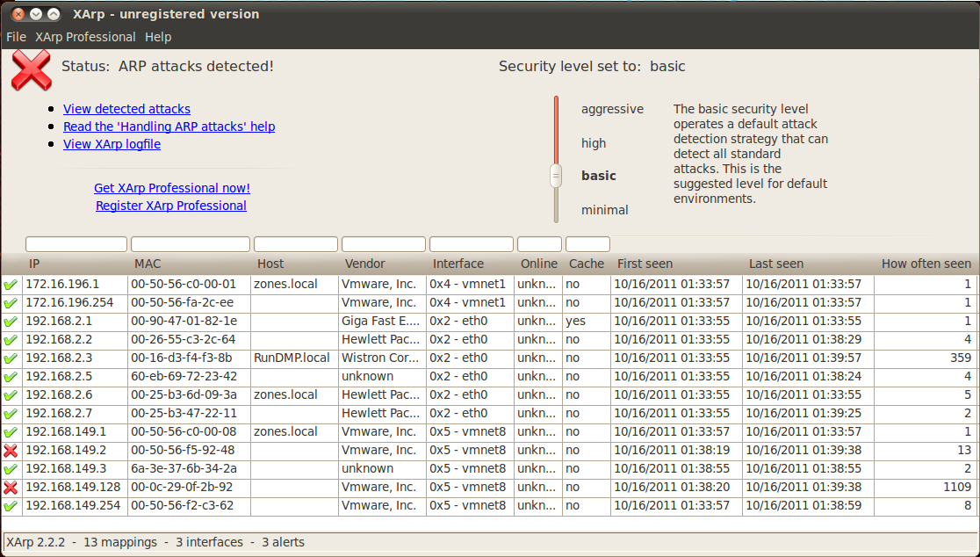The width and height of the screenshot is (980, 557).
Task: Click the green checkmark beside 192.168.2.5
Action: point(11,376)
